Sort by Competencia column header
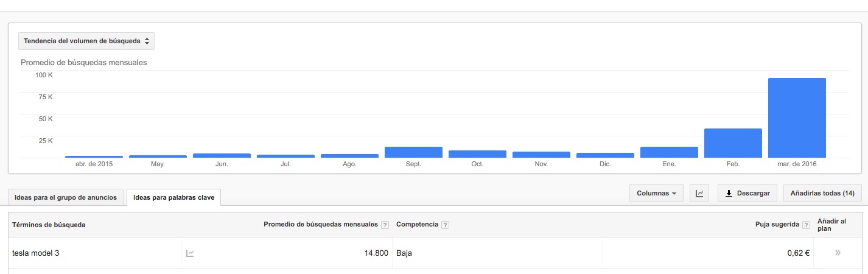868x274 pixels. (x=417, y=225)
